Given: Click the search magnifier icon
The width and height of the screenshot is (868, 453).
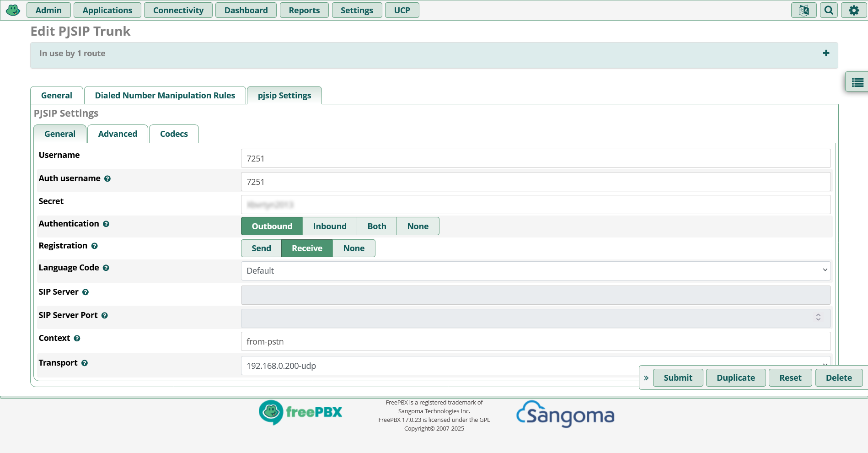Looking at the screenshot, I should coord(829,10).
